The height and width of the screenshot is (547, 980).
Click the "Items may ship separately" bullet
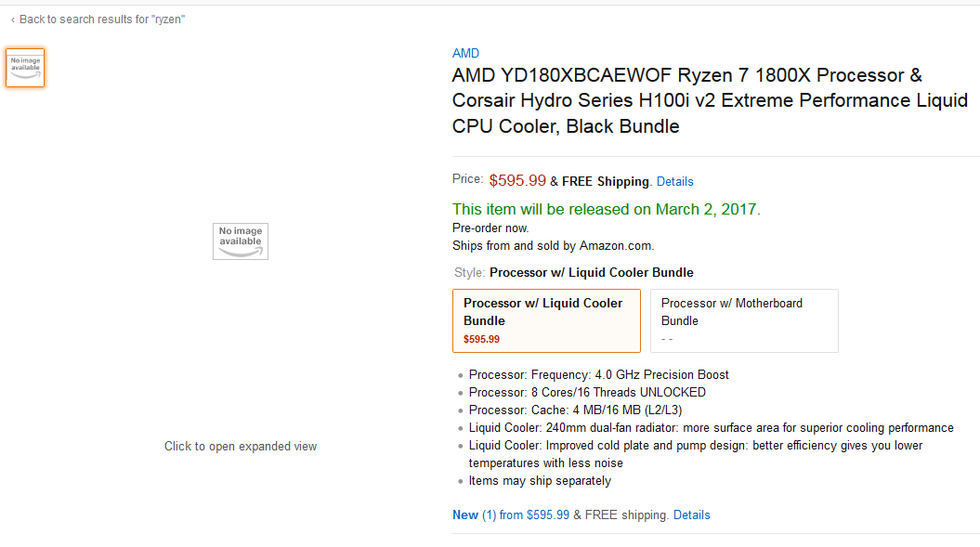coord(540,481)
